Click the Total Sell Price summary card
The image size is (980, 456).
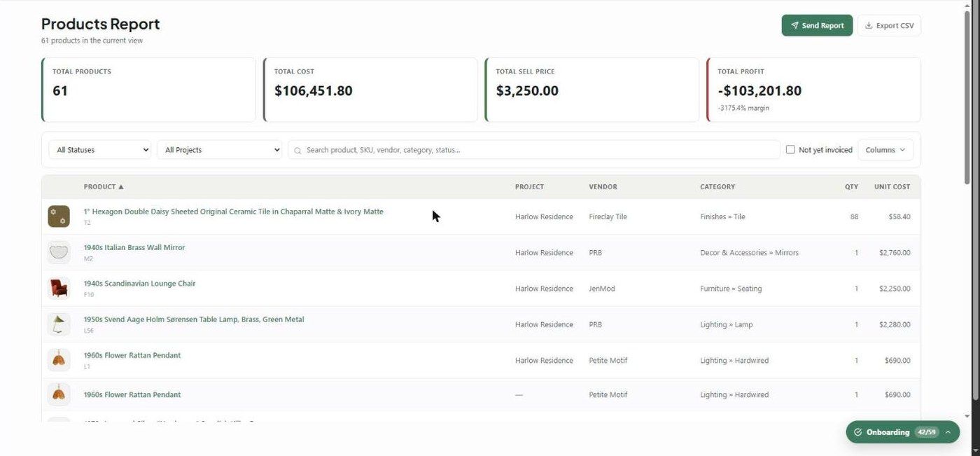[x=592, y=90]
